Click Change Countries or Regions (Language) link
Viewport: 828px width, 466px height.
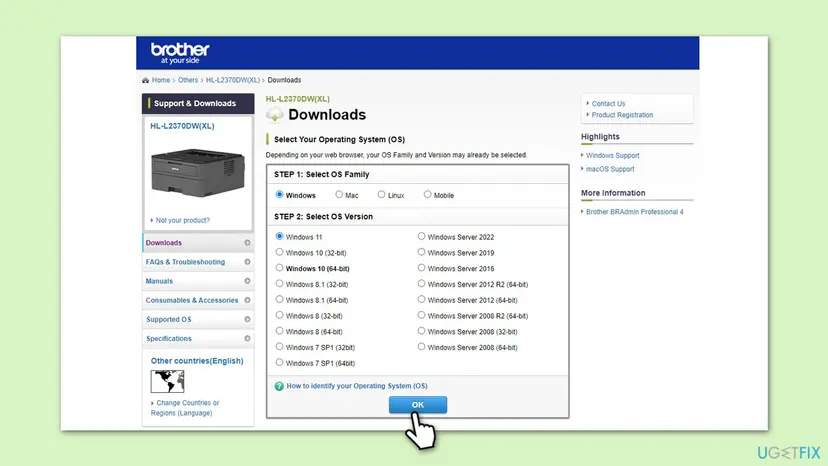(x=185, y=408)
